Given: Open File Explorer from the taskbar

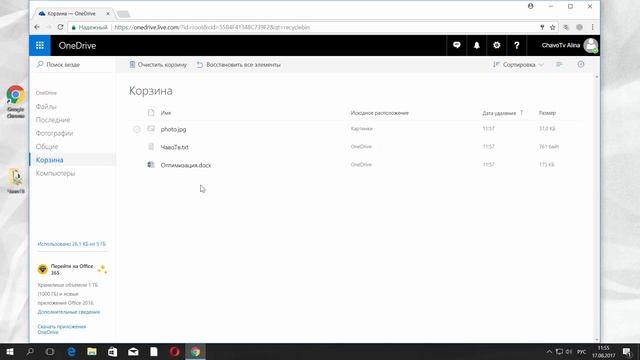Looking at the screenshot, I should (x=92, y=351).
